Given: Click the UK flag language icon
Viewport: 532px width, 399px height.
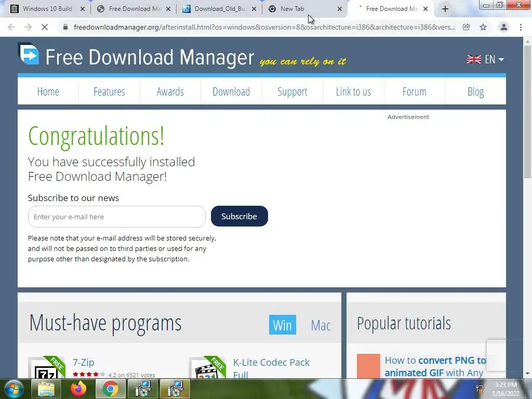Looking at the screenshot, I should (x=474, y=59).
